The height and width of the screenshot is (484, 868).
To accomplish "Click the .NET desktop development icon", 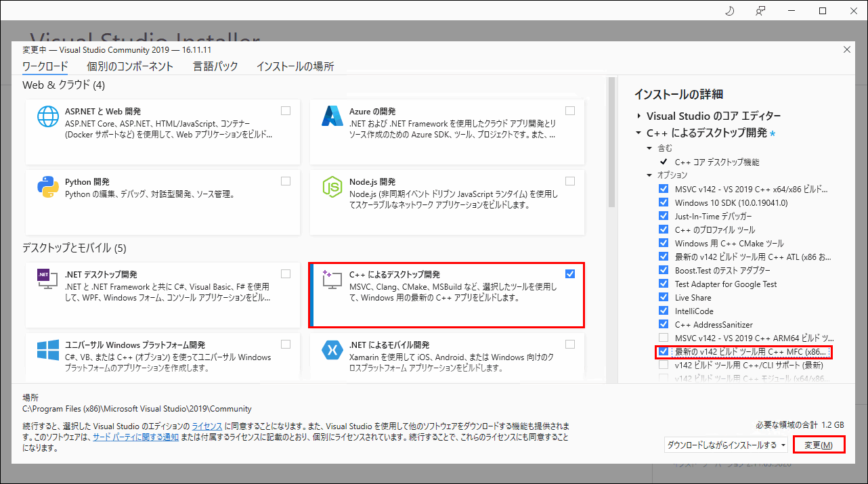I will (x=48, y=280).
